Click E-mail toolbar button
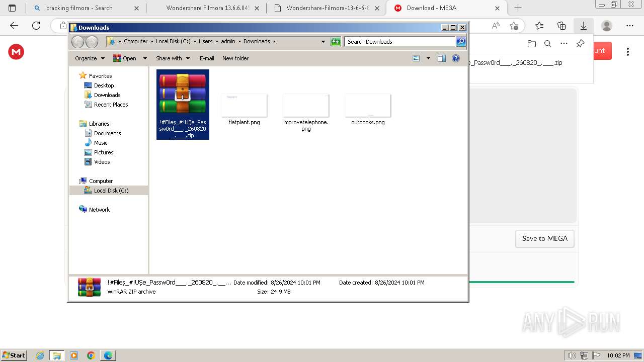This screenshot has width=644, height=362. tap(207, 58)
